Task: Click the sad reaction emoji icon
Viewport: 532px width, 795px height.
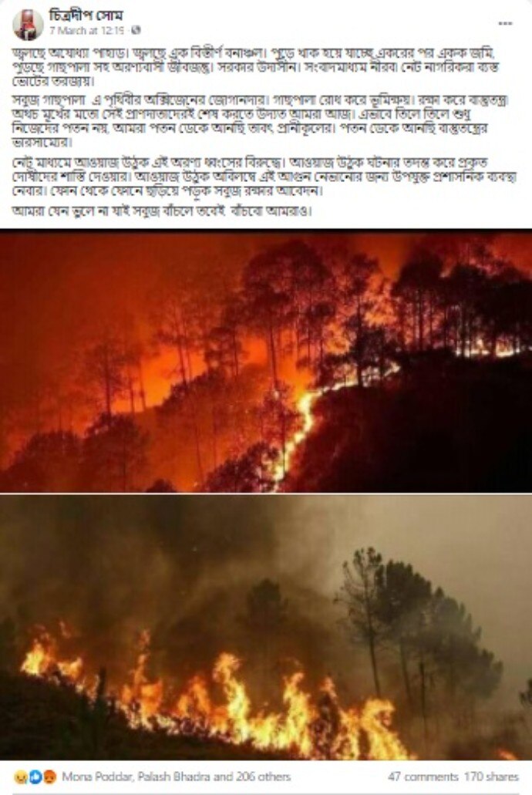Action: point(21,776)
